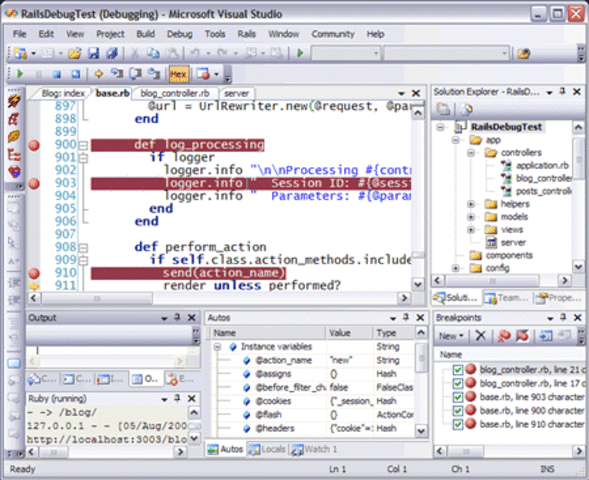Image resolution: width=589 pixels, height=480 pixels.
Task: Switch to the Locals tab
Action: [267, 449]
